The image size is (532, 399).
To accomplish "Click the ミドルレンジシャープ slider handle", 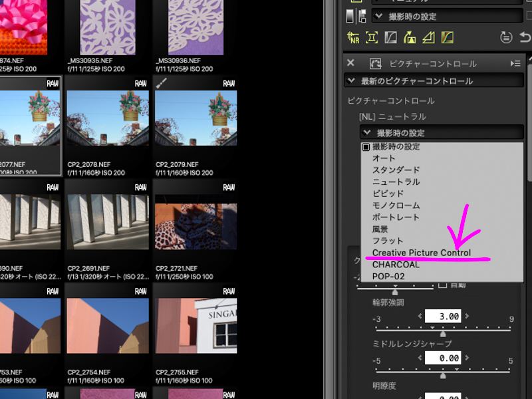I will pyautogui.click(x=443, y=376).
